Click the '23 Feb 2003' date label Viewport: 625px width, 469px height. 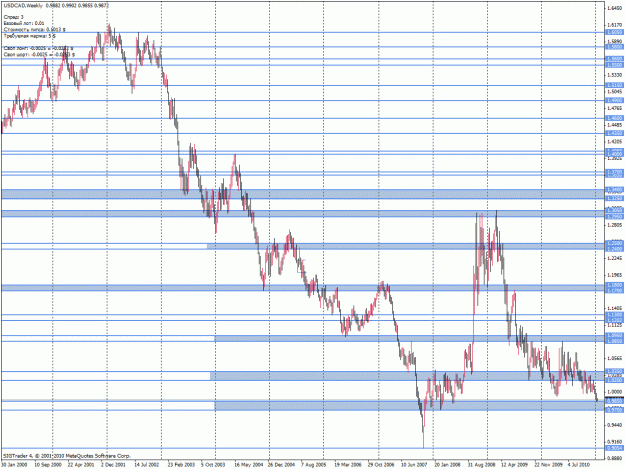pyautogui.click(x=181, y=465)
